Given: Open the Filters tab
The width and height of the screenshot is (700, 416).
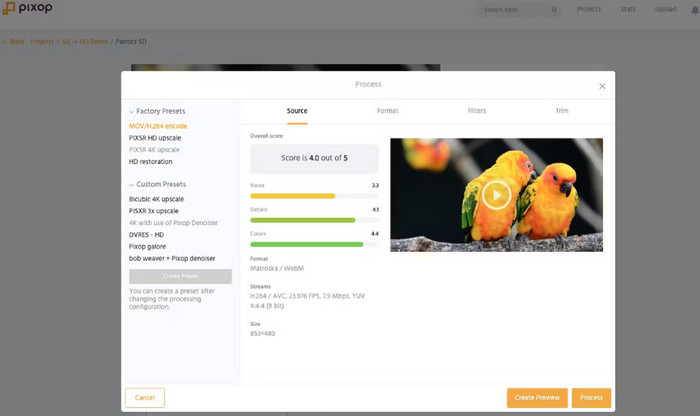Looking at the screenshot, I should pyautogui.click(x=477, y=111).
